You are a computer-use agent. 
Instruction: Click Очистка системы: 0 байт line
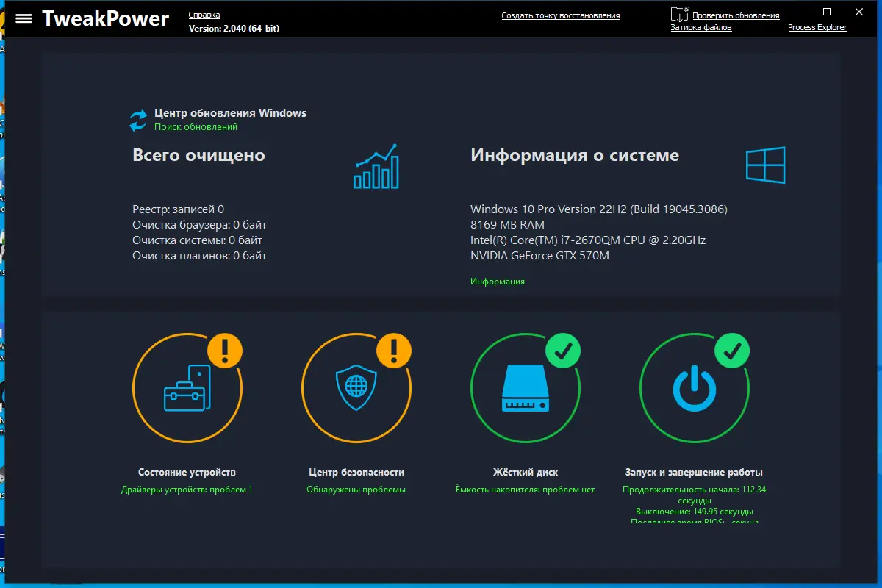tap(197, 240)
